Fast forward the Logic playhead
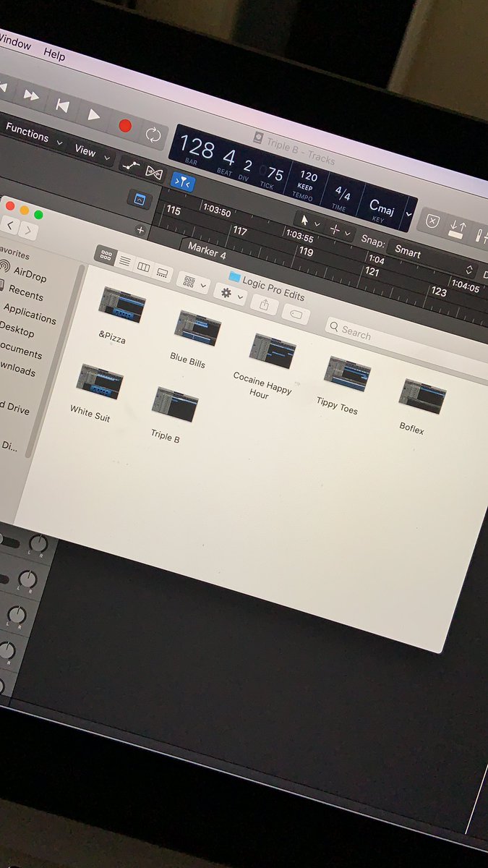 click(x=31, y=95)
